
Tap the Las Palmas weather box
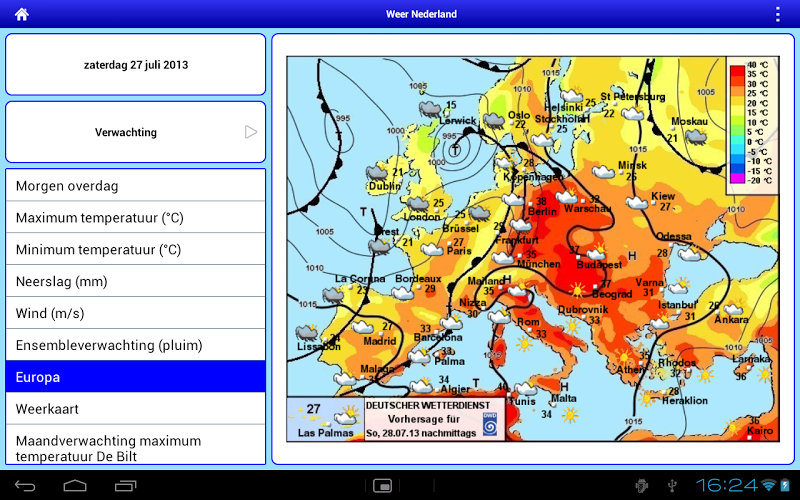(x=326, y=419)
